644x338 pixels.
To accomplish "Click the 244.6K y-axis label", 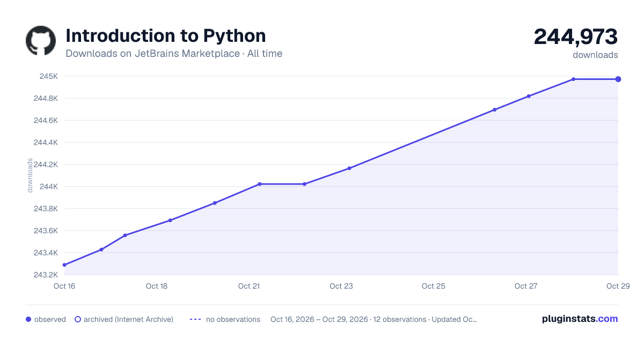I will pyautogui.click(x=46, y=120).
